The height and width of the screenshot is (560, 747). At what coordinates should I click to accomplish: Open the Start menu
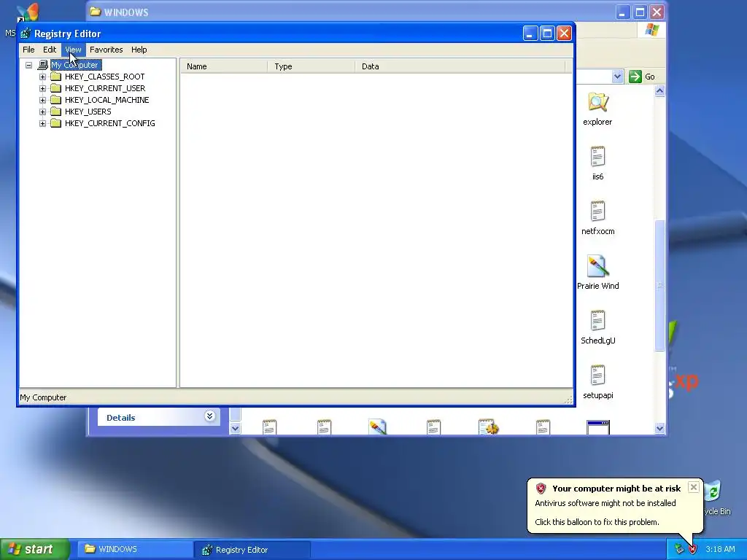click(34, 549)
